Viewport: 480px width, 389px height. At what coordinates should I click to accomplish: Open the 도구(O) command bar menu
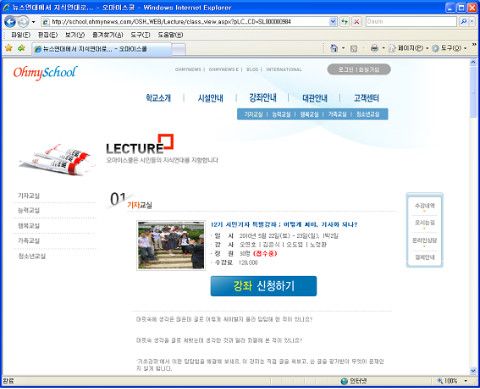pyautogui.click(x=449, y=48)
